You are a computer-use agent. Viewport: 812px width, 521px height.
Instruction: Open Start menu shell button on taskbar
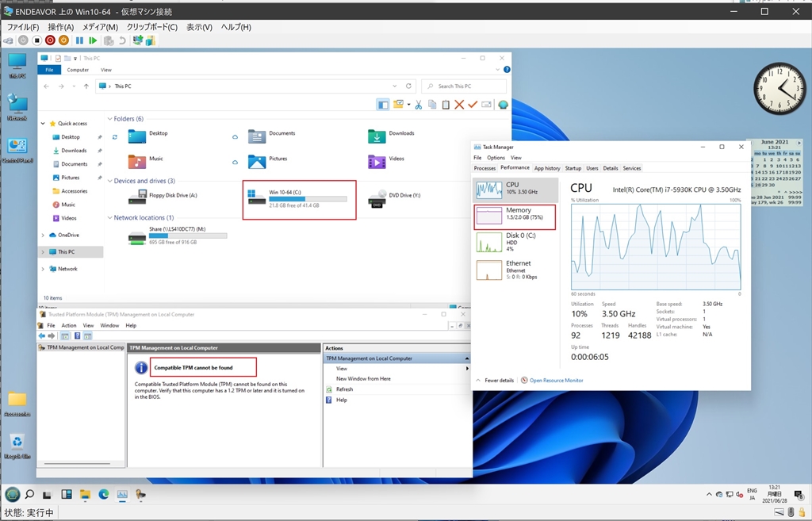tap(13, 495)
